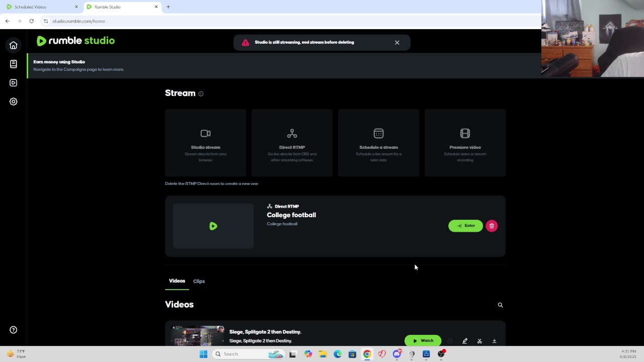Open the College football stream thumbnail

[x=213, y=226]
